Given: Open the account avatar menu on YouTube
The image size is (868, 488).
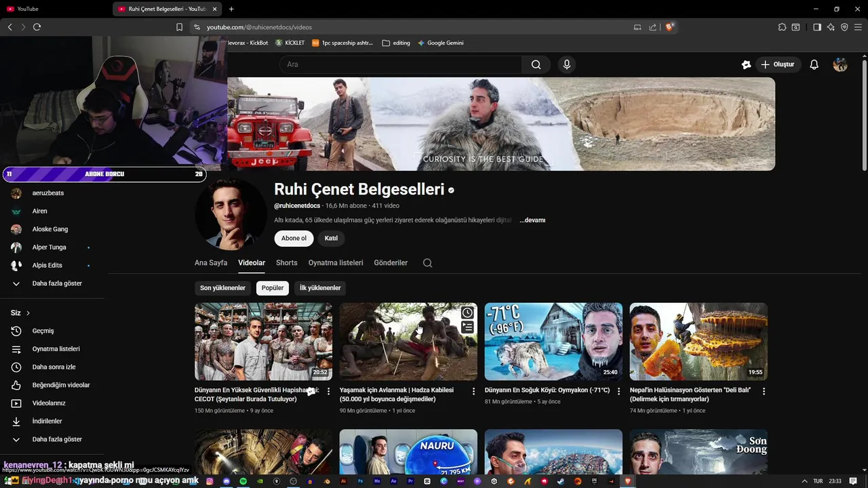Looking at the screenshot, I should coord(840,64).
